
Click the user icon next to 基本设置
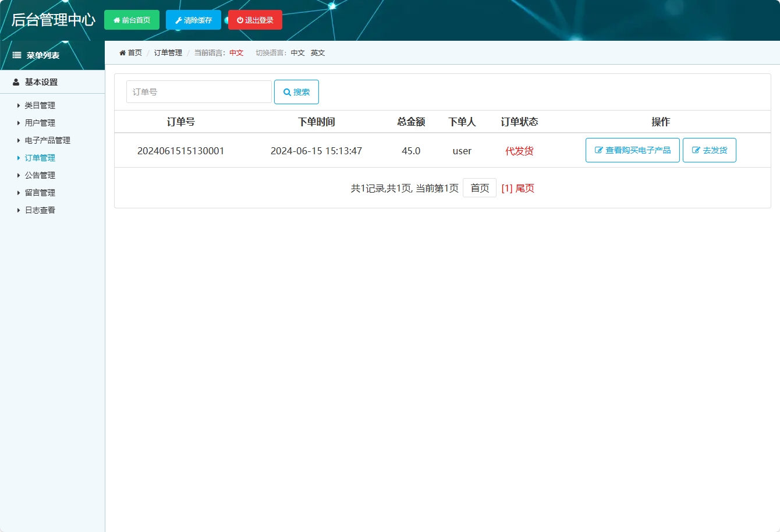(x=15, y=81)
